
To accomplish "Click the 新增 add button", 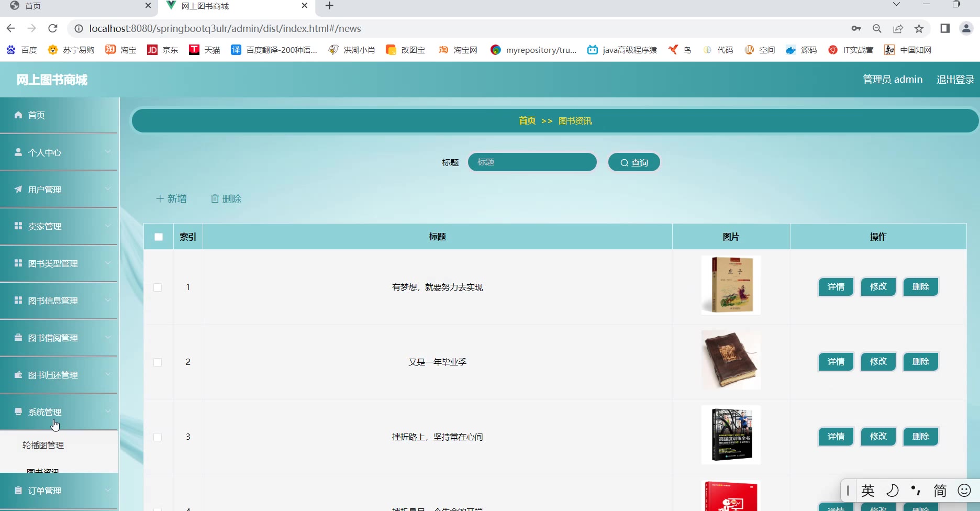I will tap(171, 199).
